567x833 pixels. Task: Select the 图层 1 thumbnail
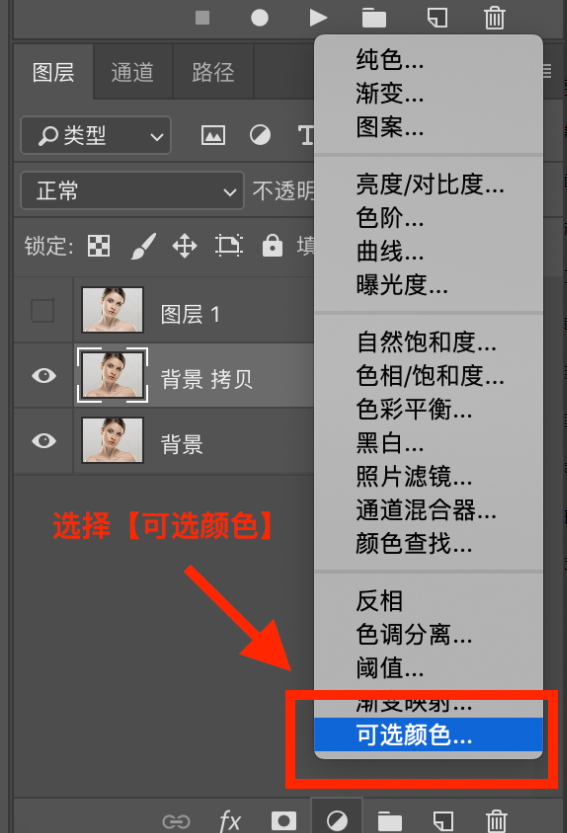[112, 310]
